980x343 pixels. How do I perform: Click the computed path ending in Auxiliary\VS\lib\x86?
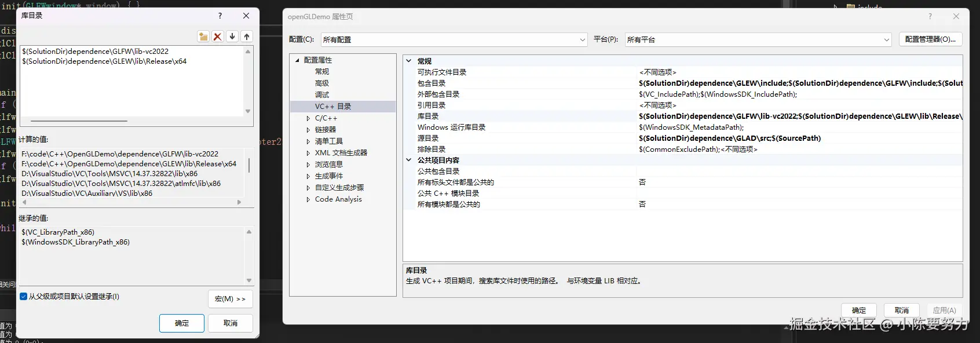tap(87, 194)
